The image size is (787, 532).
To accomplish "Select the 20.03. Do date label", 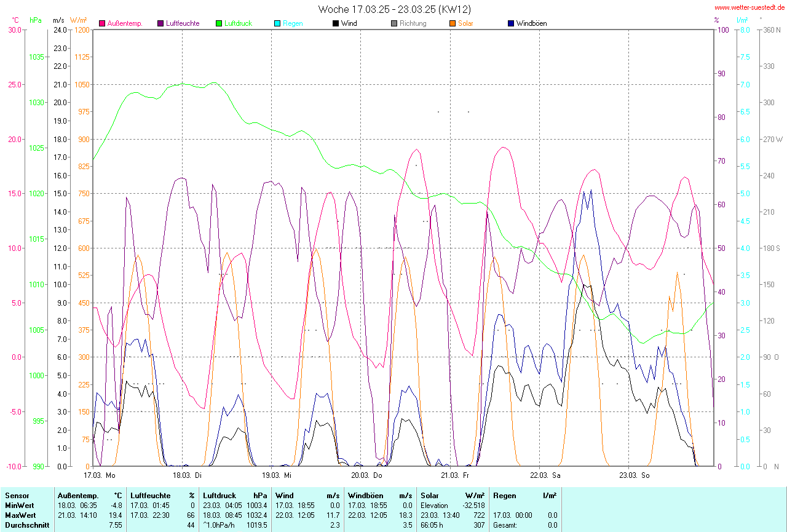I will 367,475.
